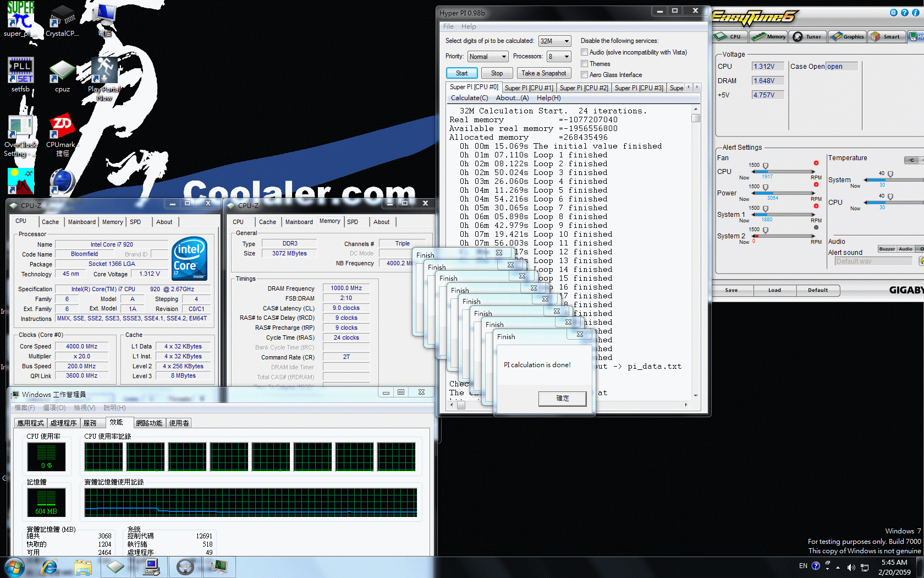
Task: Toggle the CPU fan alert red indicator
Action: click(x=816, y=163)
